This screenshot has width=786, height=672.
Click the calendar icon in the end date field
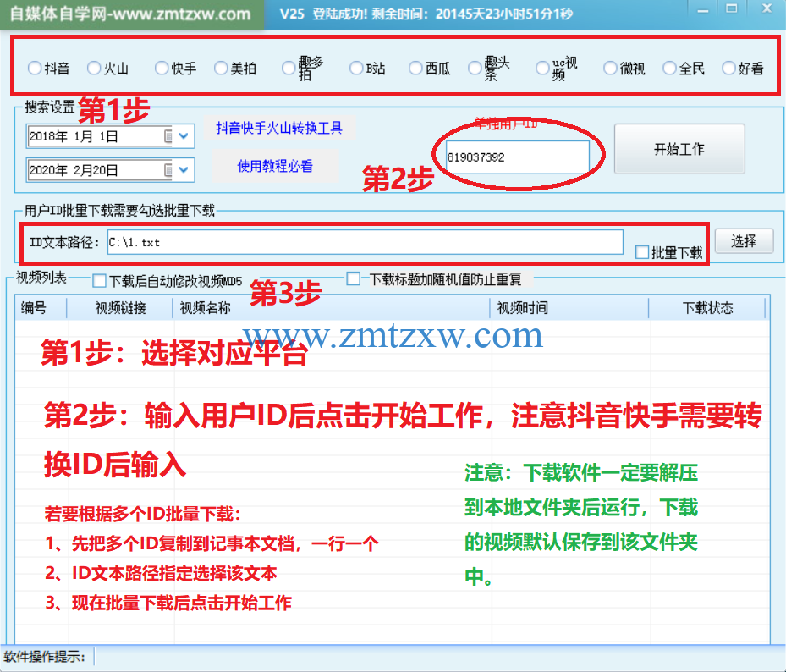tap(169, 170)
